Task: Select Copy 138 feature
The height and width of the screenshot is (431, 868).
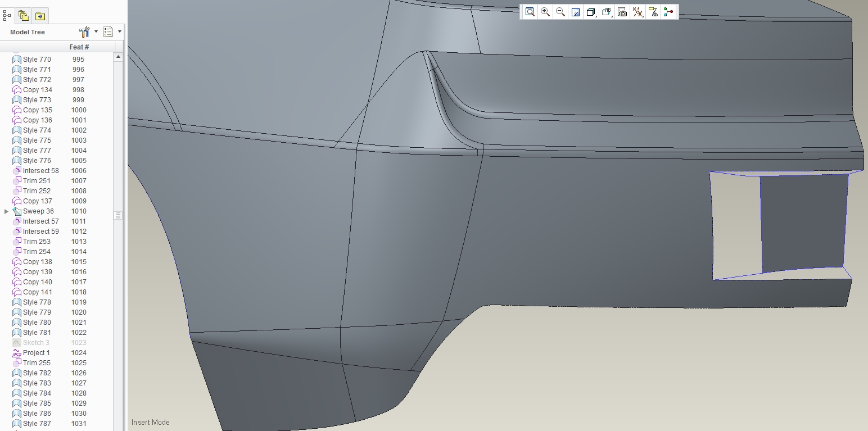Action: point(37,262)
